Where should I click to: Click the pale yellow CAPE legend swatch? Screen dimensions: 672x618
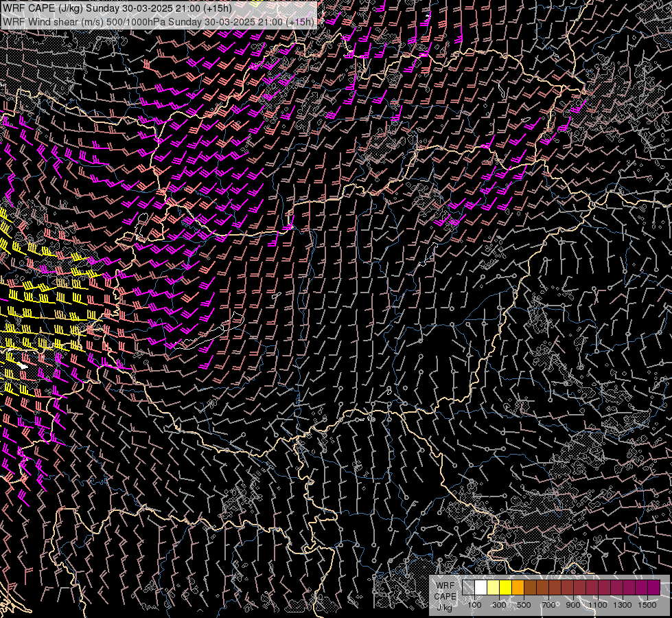coord(494,588)
